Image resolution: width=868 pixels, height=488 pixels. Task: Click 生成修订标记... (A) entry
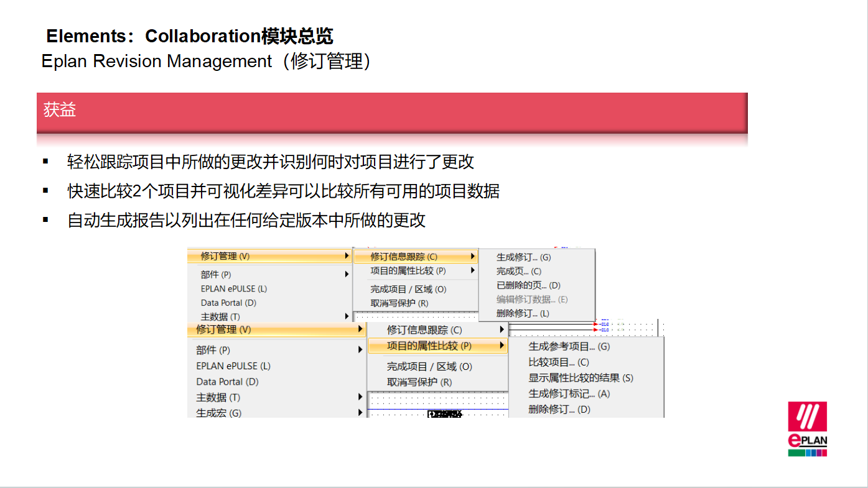[569, 394]
